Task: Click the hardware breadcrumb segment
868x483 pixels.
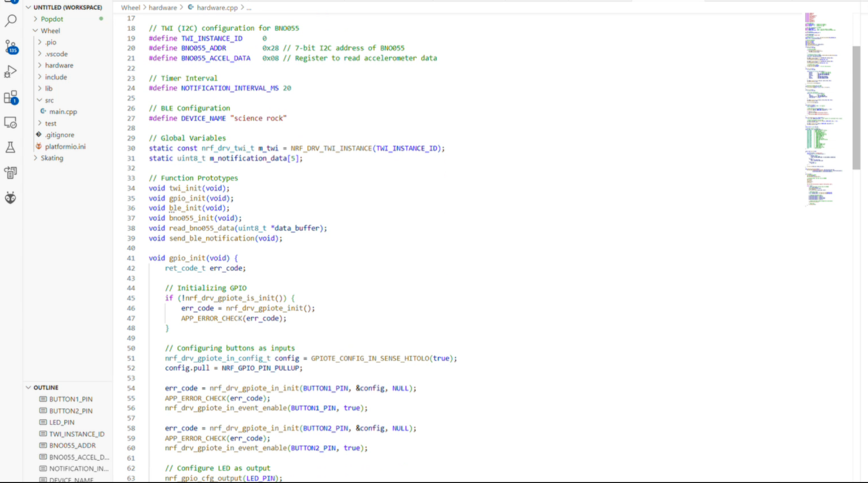Action: point(163,7)
